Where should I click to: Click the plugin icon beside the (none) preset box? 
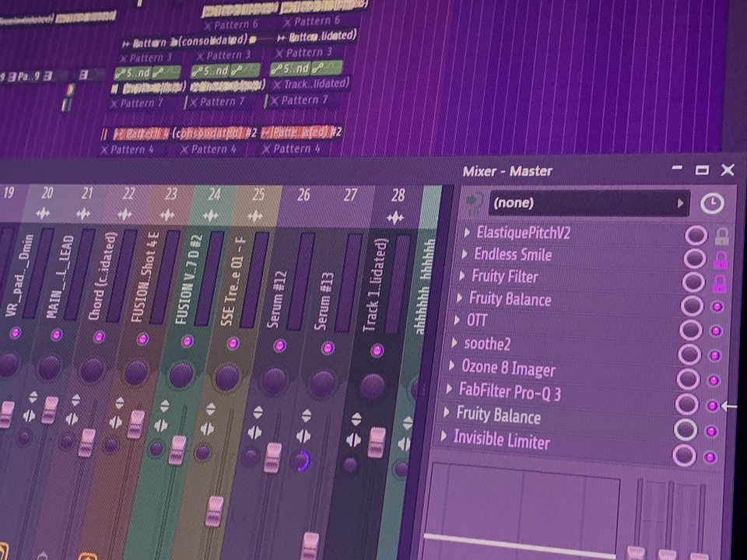[473, 202]
